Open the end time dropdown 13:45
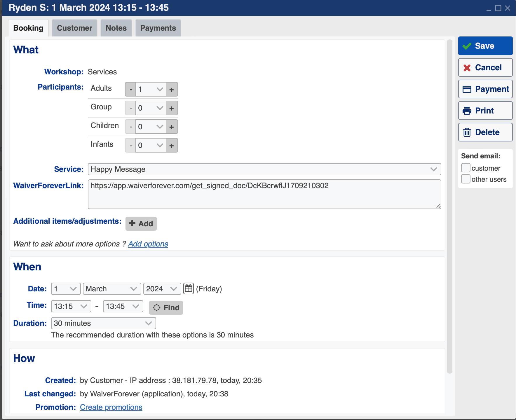 (x=123, y=306)
